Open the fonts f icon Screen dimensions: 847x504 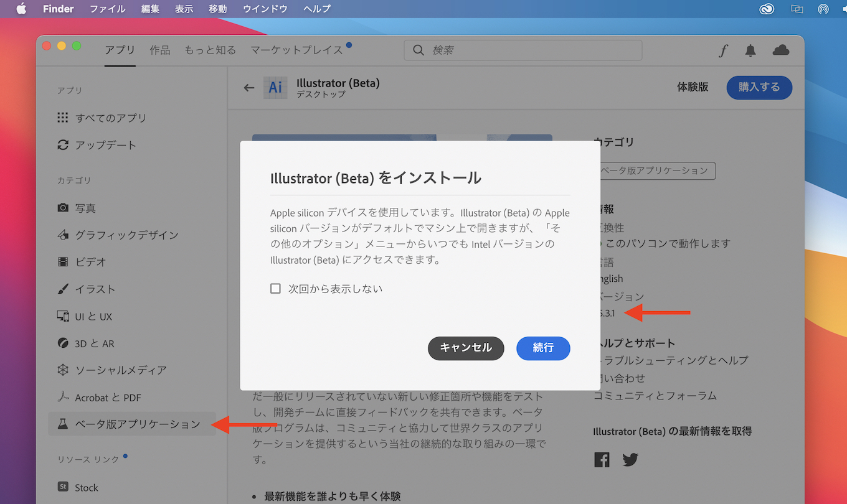coord(723,51)
